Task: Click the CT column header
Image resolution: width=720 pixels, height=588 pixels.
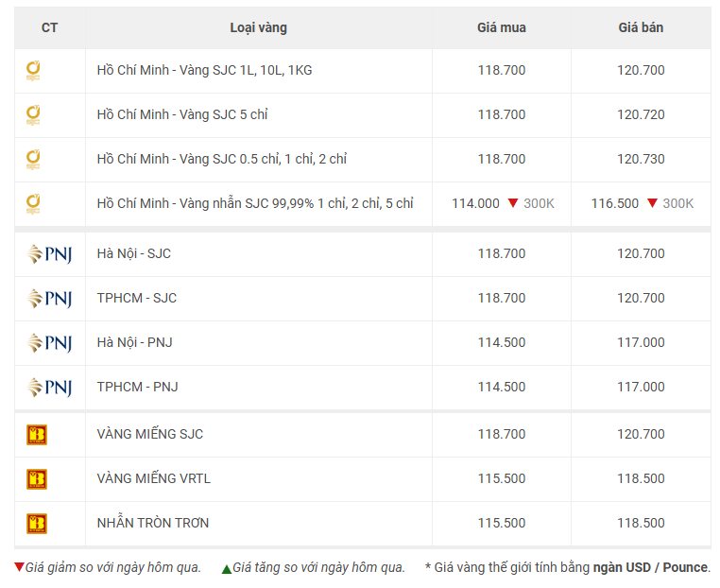Action: [x=49, y=27]
